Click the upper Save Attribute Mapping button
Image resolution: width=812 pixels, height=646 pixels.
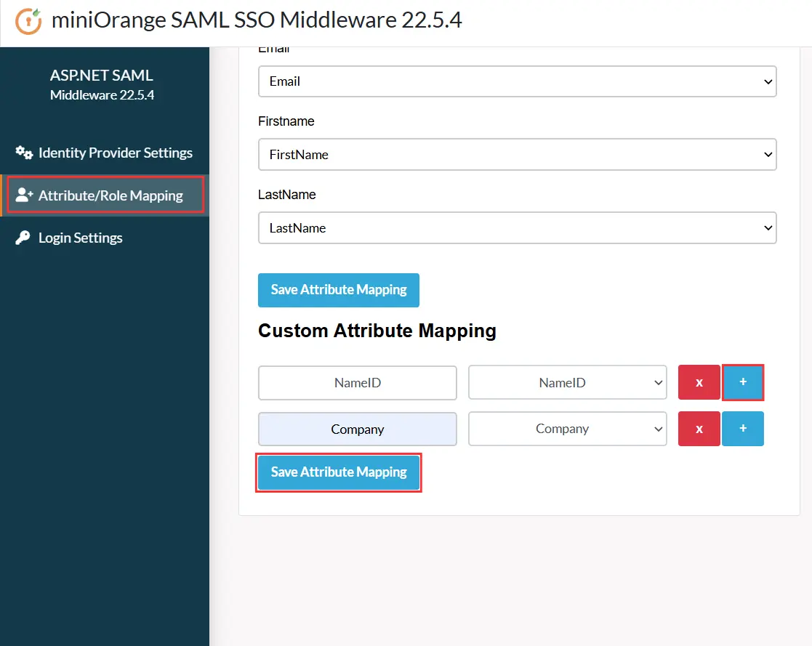coord(338,289)
